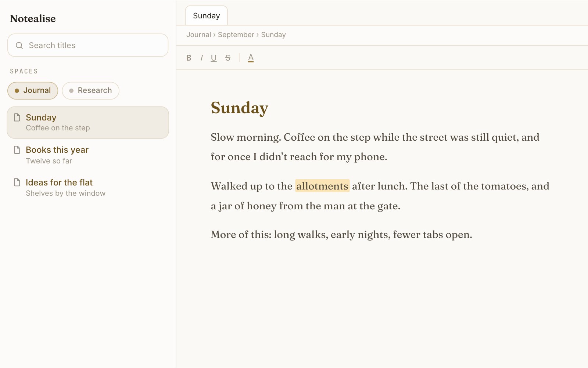Click the Sunday heading in the editor
588x368 pixels.
[x=240, y=108]
